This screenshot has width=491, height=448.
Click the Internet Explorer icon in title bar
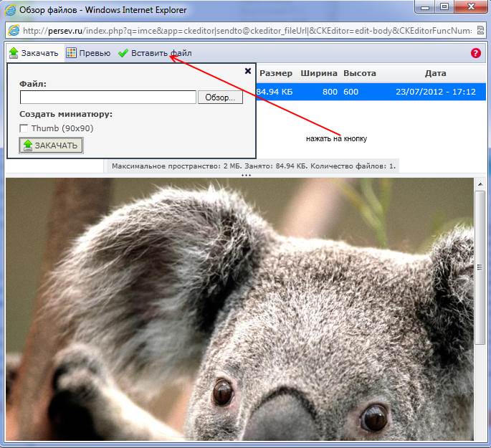click(x=11, y=9)
